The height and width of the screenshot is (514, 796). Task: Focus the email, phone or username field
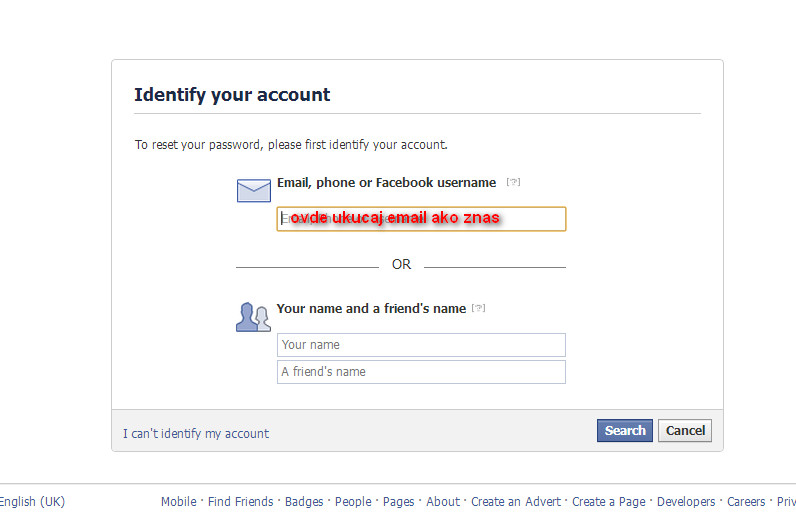coord(421,219)
